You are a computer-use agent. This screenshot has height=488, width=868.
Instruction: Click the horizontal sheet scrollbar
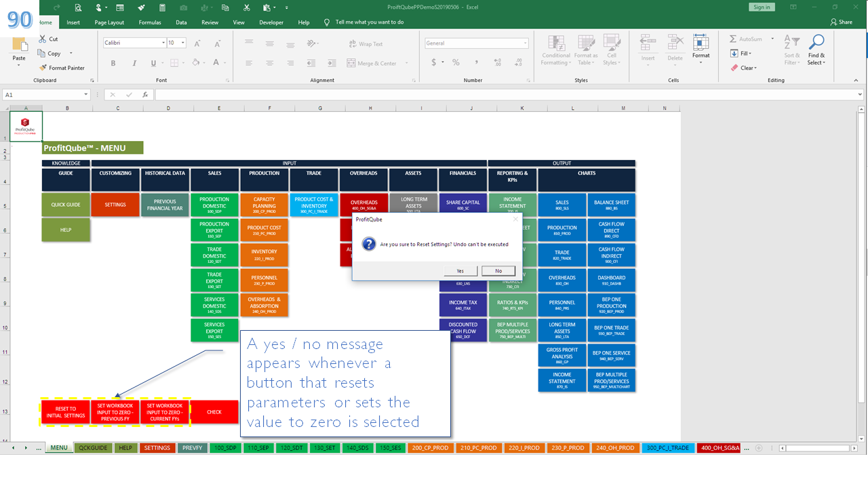[817, 448]
